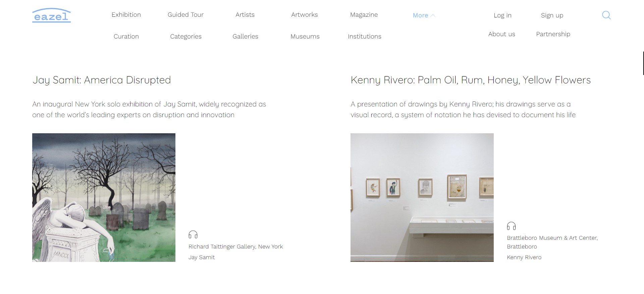Open Jay Samit cemetery painting thumbnail
The height and width of the screenshot is (294, 644).
104,198
